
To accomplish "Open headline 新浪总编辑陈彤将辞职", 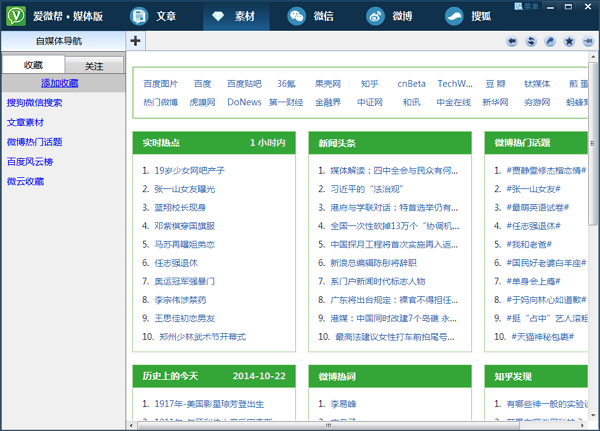I will [373, 263].
